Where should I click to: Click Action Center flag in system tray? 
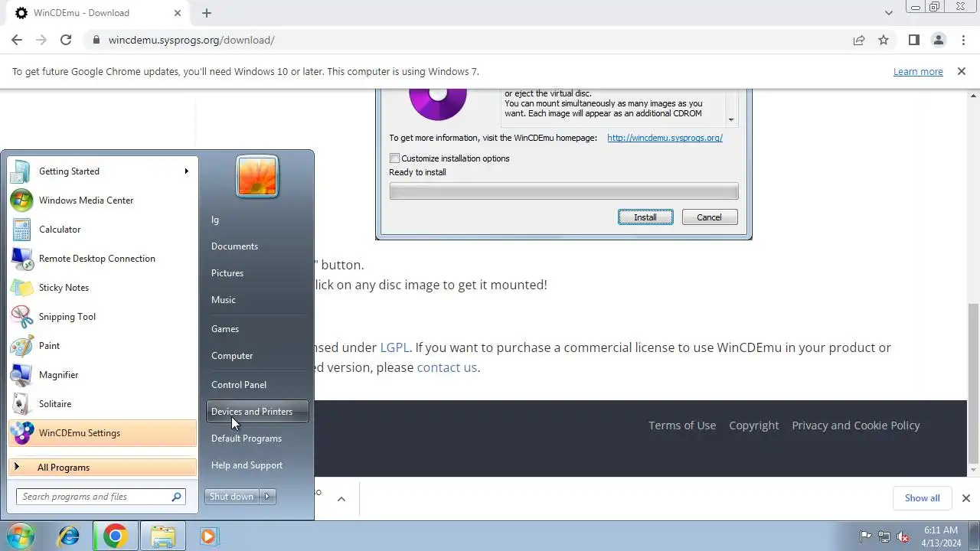pos(866,536)
